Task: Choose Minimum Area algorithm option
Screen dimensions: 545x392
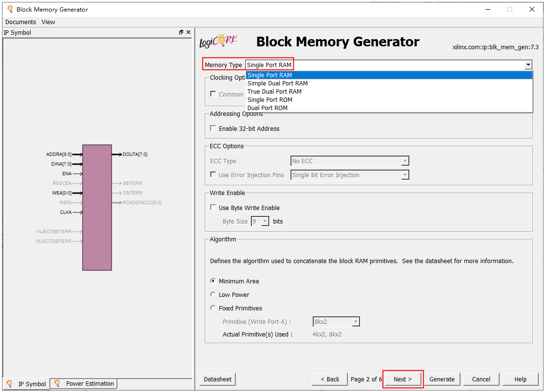Action: tap(213, 281)
